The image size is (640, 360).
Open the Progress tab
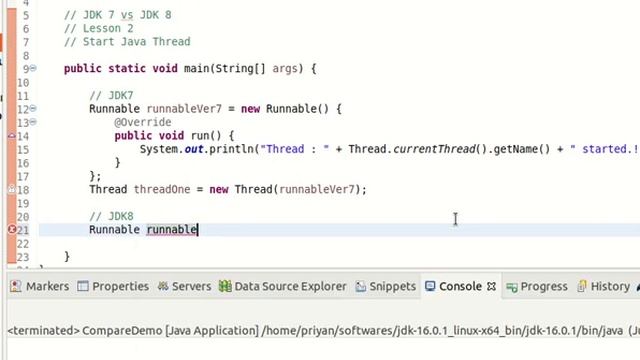(x=537, y=287)
